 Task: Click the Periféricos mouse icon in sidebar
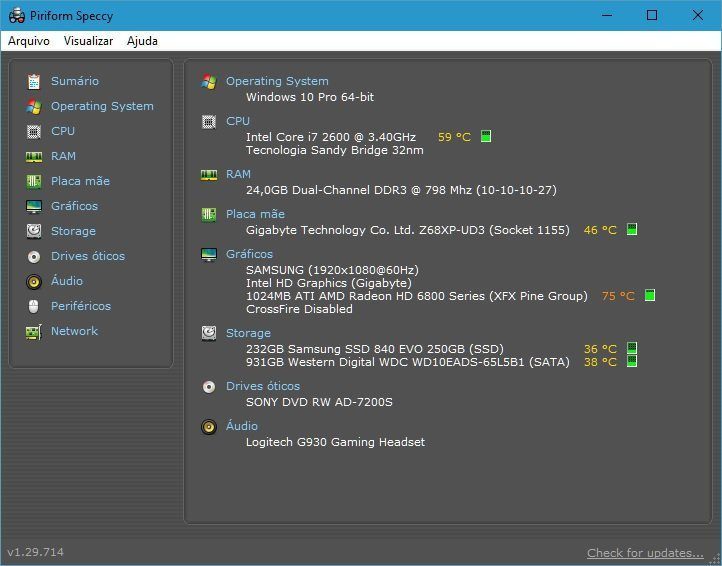click(34, 306)
